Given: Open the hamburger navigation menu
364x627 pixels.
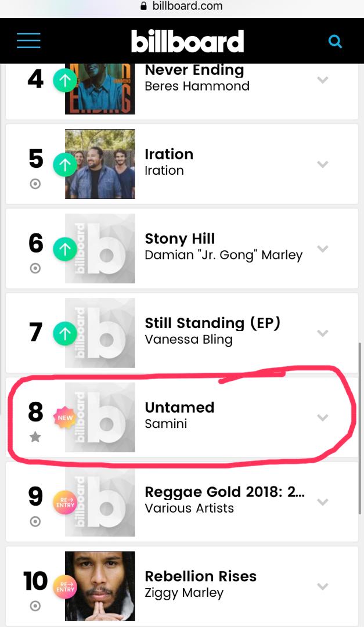Looking at the screenshot, I should click(28, 41).
